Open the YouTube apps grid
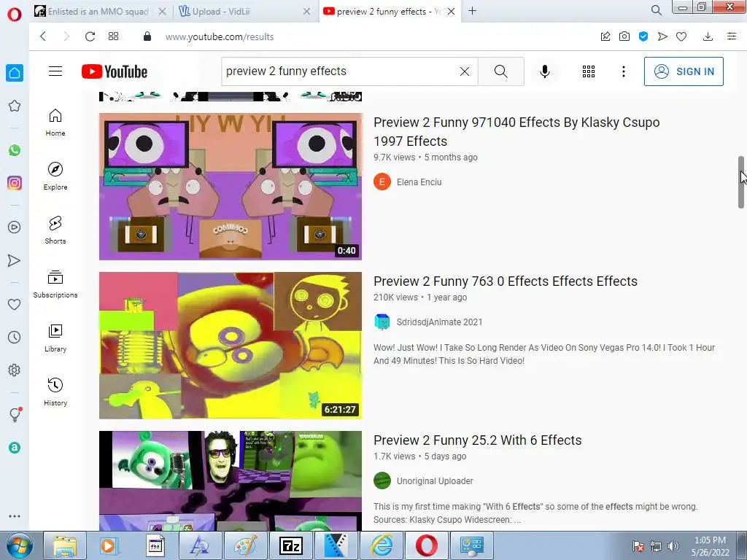The width and height of the screenshot is (747, 560). [589, 71]
